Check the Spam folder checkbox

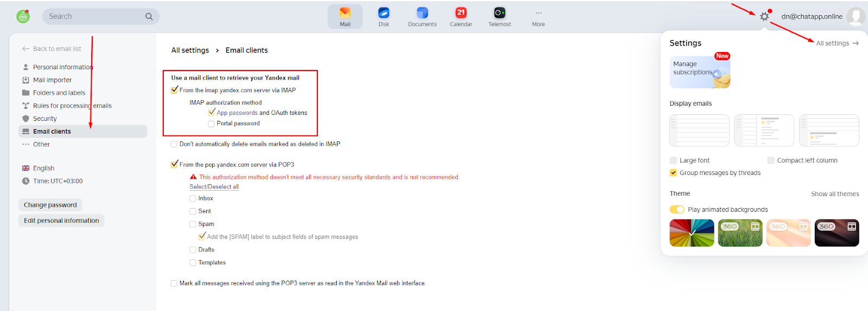click(x=193, y=224)
